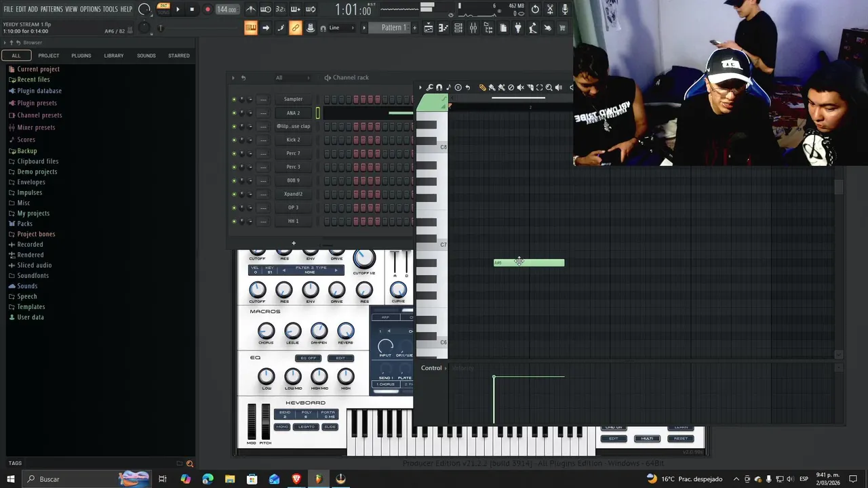Add a new channel with plus button
The width and height of the screenshot is (868, 488).
click(294, 243)
